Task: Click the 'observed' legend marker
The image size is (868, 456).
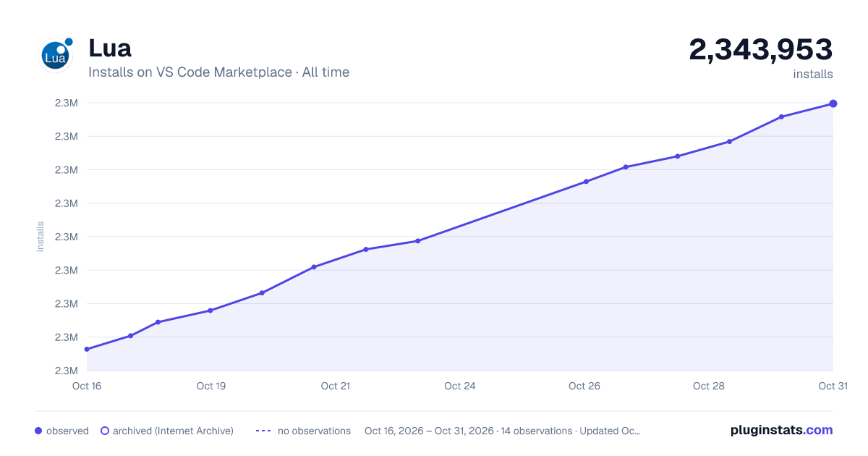Action: 38,431
